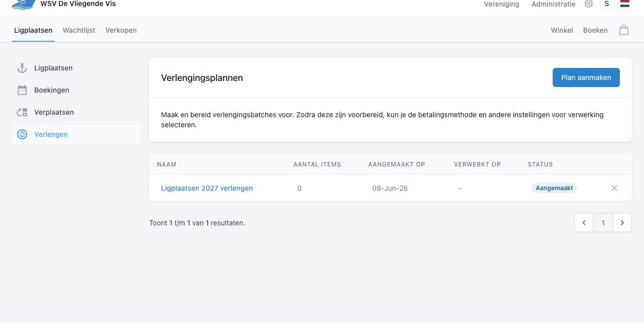Open the settings gear icon
Viewport: 644px width, 323px height.
pos(589,4)
